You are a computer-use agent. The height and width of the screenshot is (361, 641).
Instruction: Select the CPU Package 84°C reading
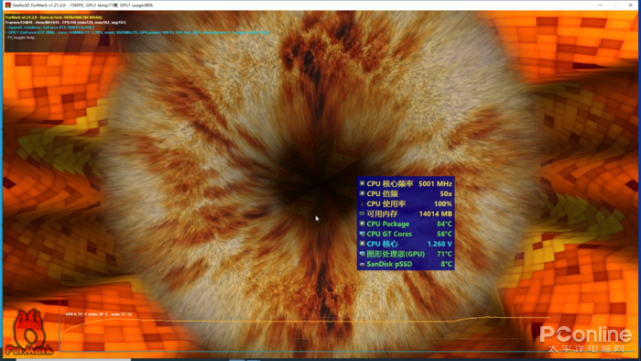pos(444,224)
